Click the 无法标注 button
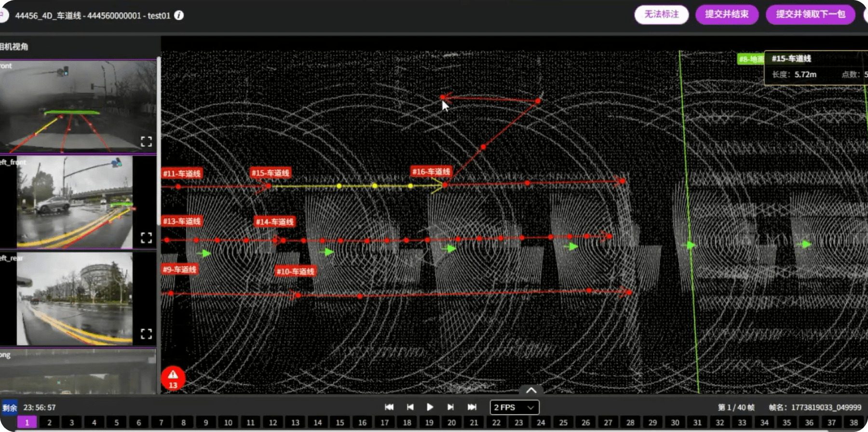This screenshot has height=432, width=868. click(661, 14)
